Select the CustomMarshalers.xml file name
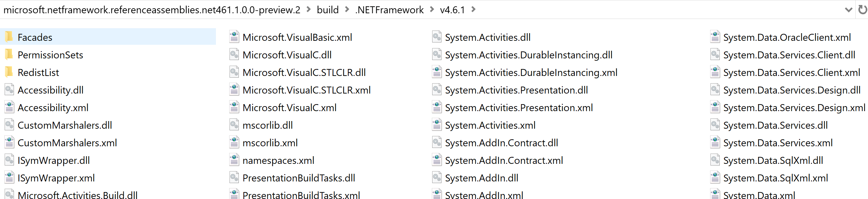This screenshot has width=868, height=199. (x=67, y=143)
